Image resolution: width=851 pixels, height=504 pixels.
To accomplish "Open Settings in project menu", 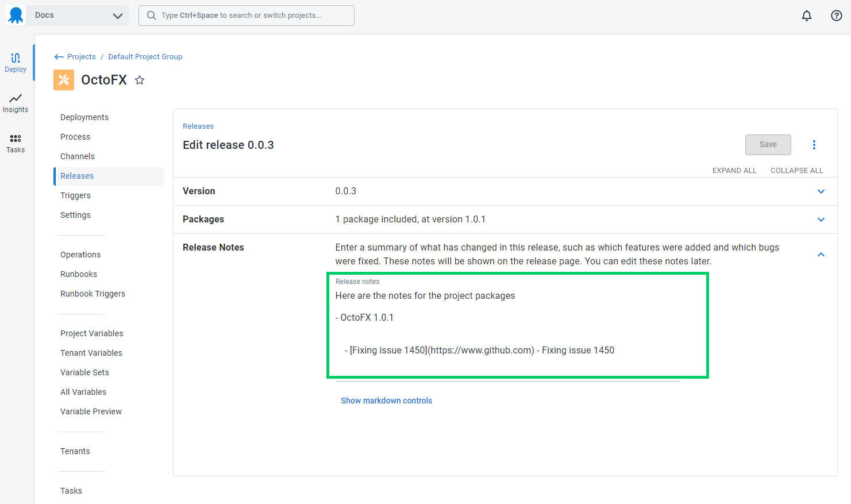I will [x=75, y=215].
